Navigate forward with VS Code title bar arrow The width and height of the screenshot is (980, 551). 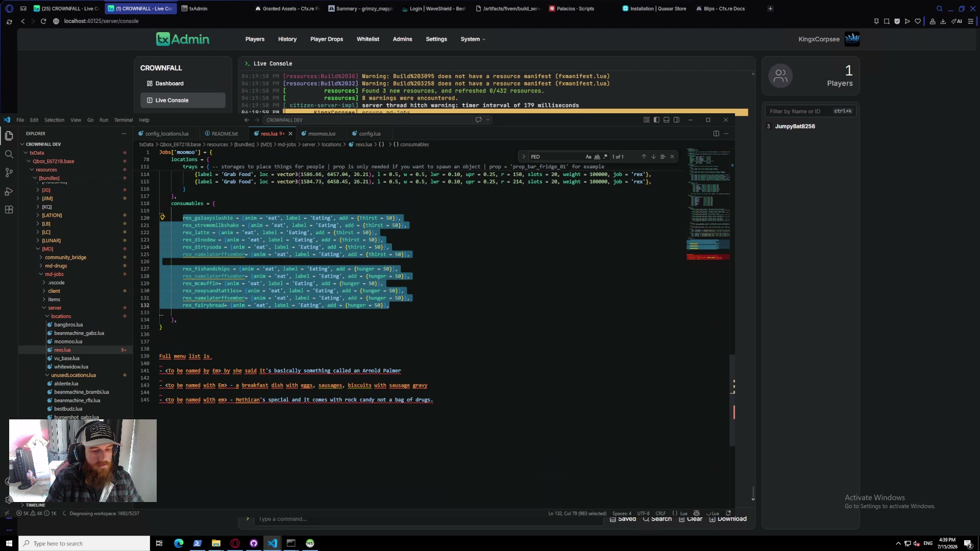coord(257,120)
